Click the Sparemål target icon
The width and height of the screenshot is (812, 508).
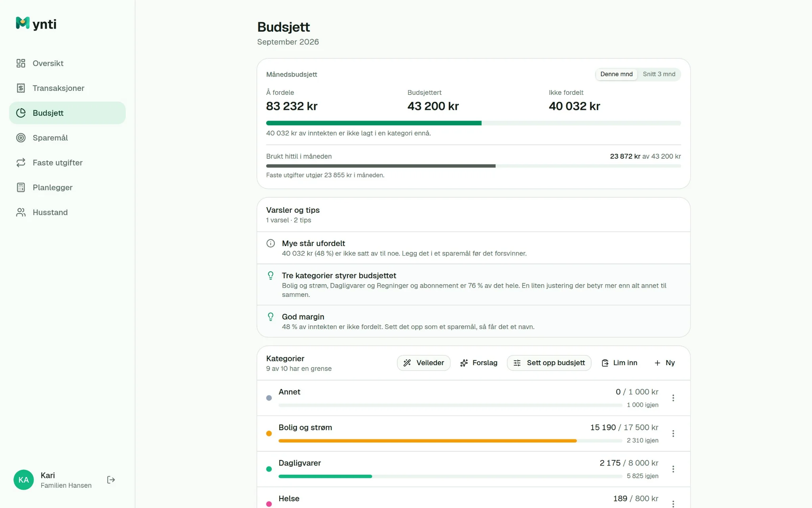tap(21, 138)
